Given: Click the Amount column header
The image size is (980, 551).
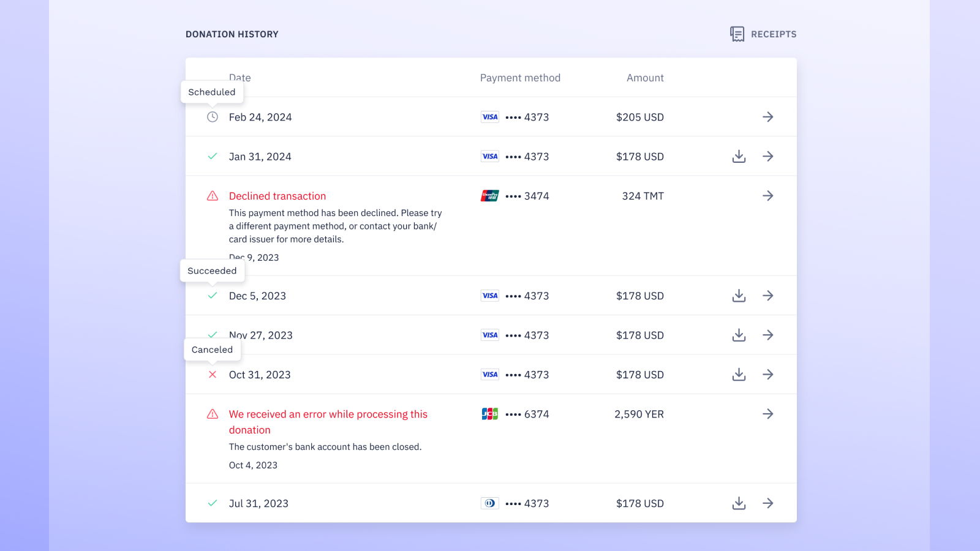Looking at the screenshot, I should [644, 78].
